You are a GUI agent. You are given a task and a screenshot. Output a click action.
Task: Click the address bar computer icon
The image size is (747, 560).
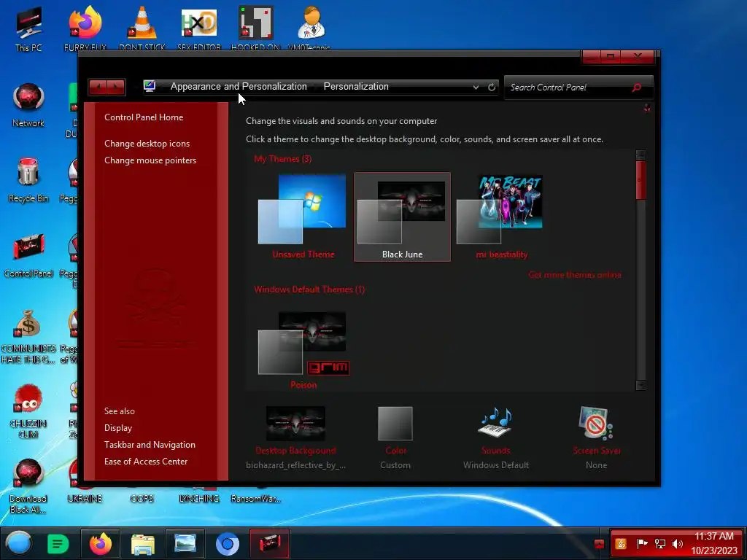click(x=149, y=86)
